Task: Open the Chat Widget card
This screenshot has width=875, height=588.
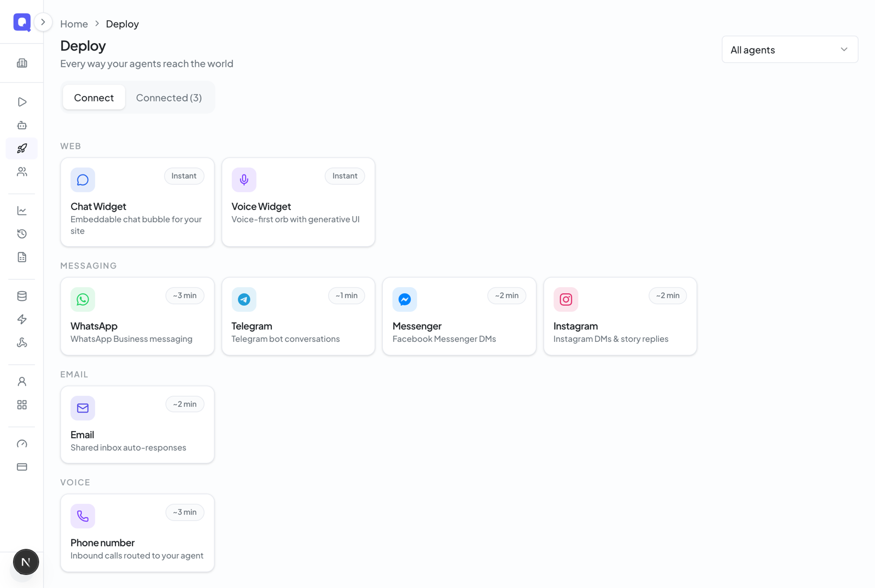Action: [x=137, y=202]
